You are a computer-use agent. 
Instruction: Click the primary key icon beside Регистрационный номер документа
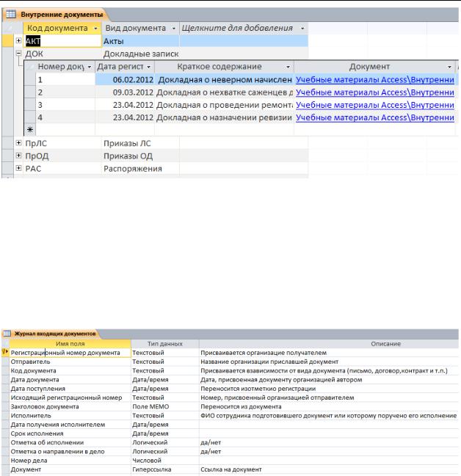(x=5, y=352)
